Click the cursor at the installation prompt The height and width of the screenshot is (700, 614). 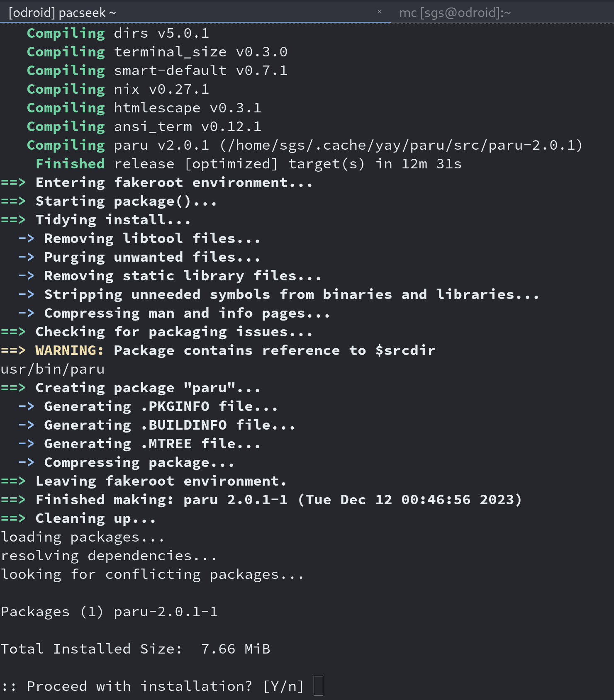coord(319,686)
